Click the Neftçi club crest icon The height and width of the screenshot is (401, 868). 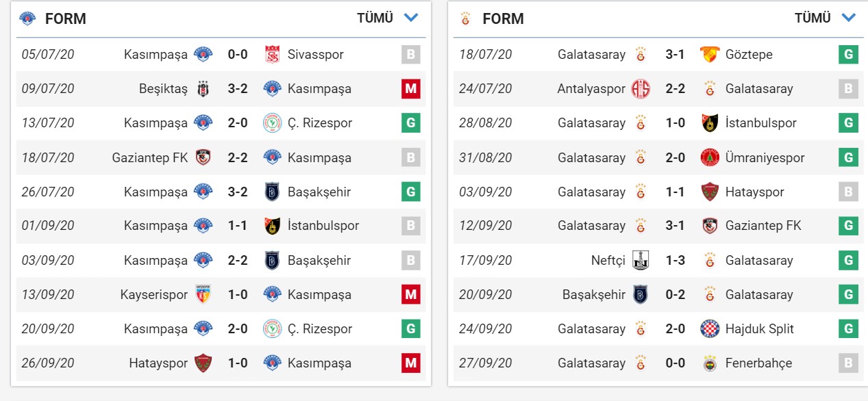click(x=641, y=261)
